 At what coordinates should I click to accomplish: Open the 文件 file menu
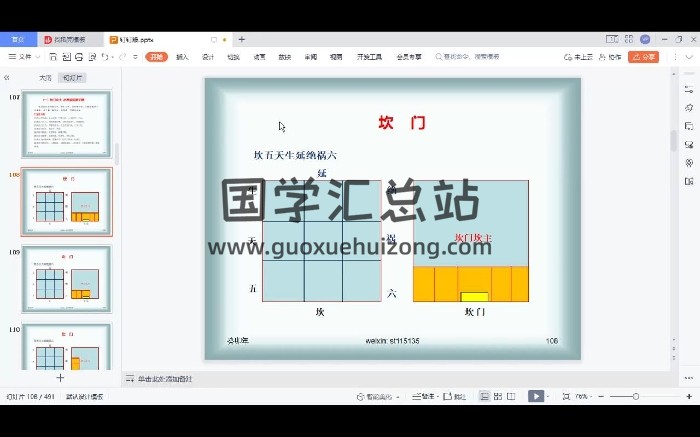coord(25,57)
